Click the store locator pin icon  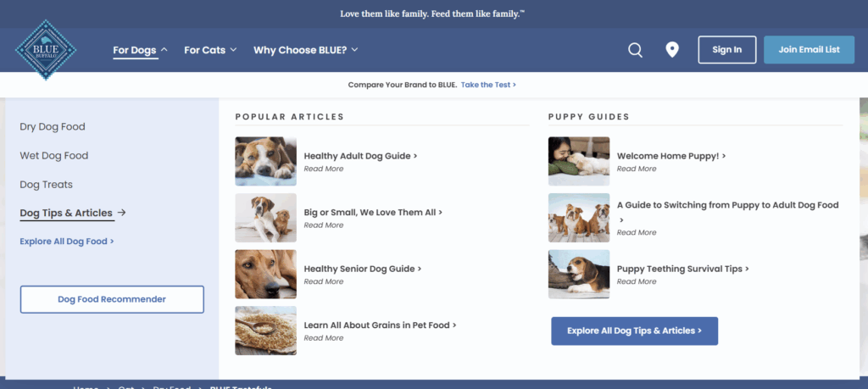tap(672, 50)
